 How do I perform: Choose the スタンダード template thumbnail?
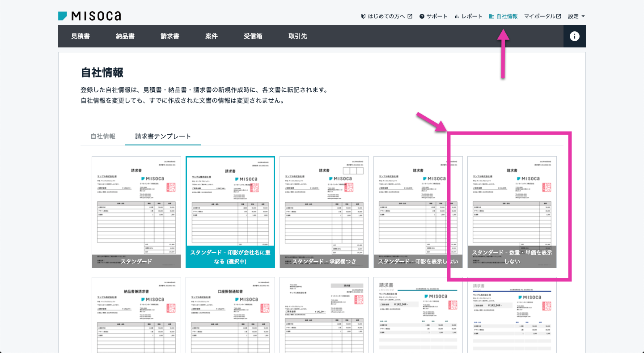tap(136, 212)
